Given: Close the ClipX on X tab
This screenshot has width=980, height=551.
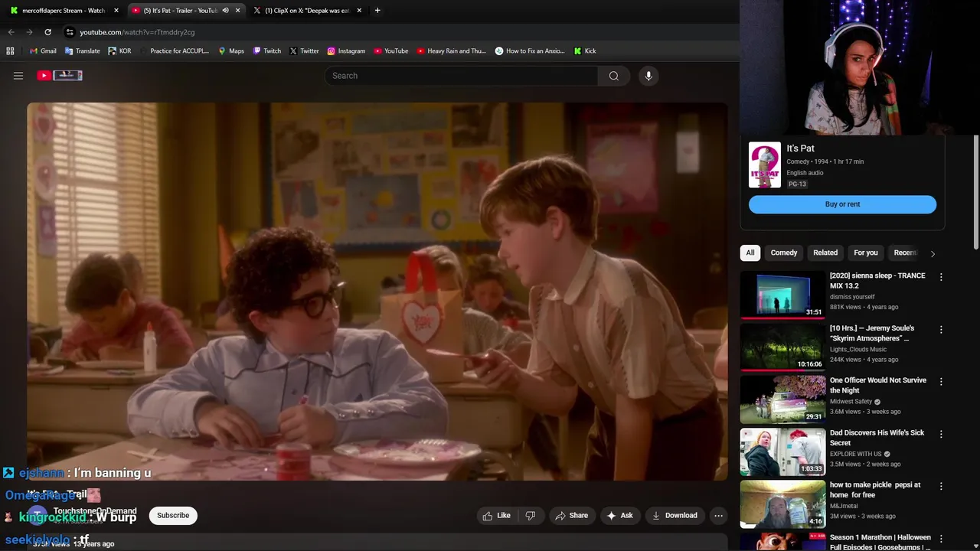Looking at the screenshot, I should 359,11.
